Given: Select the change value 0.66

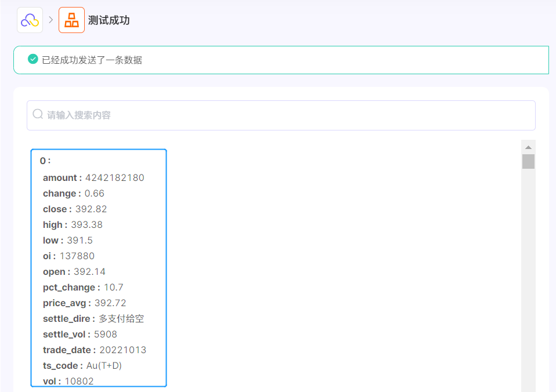Looking at the screenshot, I should click(x=95, y=193).
